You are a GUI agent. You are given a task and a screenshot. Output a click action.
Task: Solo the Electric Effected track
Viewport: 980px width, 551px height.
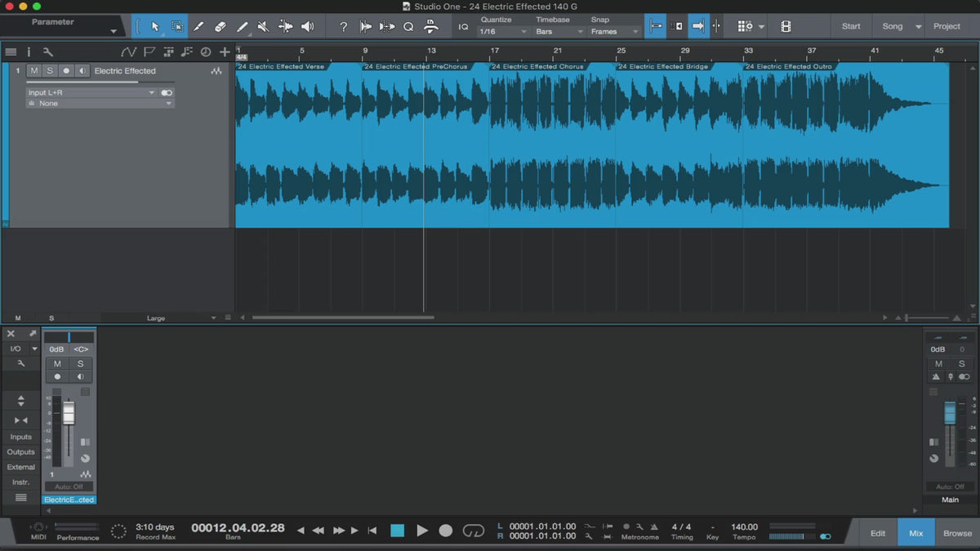click(49, 71)
